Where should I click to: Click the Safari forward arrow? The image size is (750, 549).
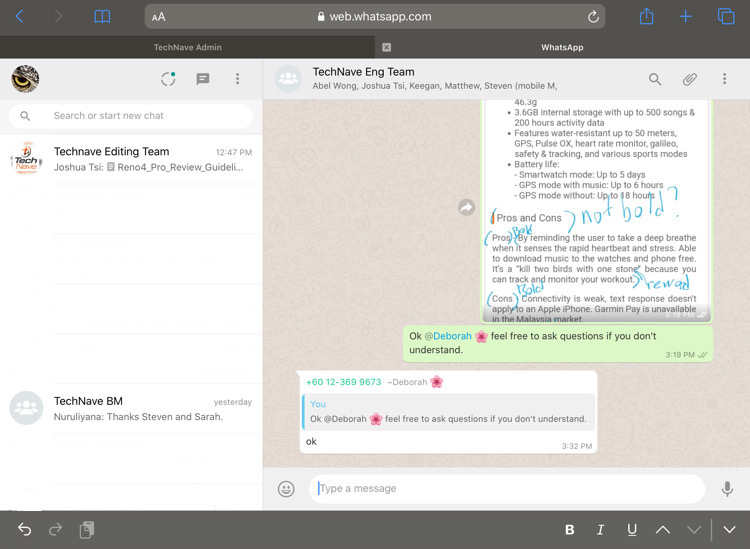[x=58, y=17]
